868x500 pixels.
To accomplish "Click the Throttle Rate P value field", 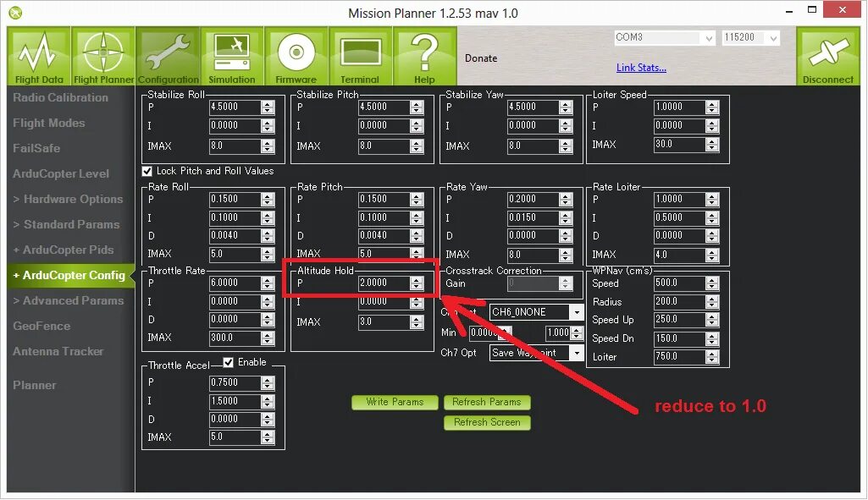I will (x=235, y=283).
